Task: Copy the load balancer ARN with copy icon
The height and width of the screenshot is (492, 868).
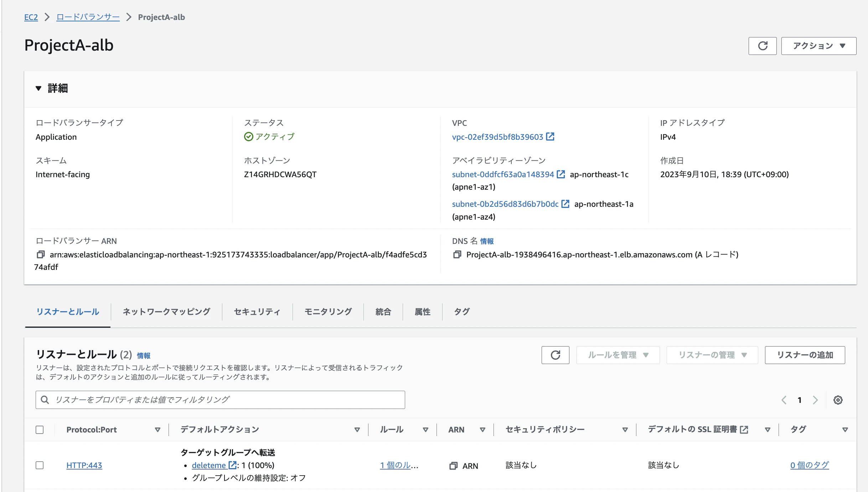Action: 41,255
